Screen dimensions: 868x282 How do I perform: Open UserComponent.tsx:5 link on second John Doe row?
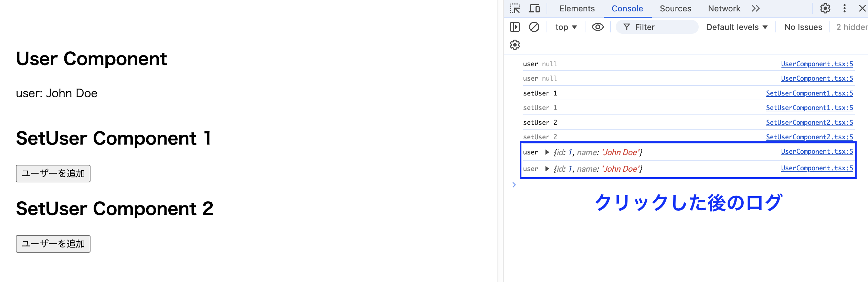click(817, 168)
